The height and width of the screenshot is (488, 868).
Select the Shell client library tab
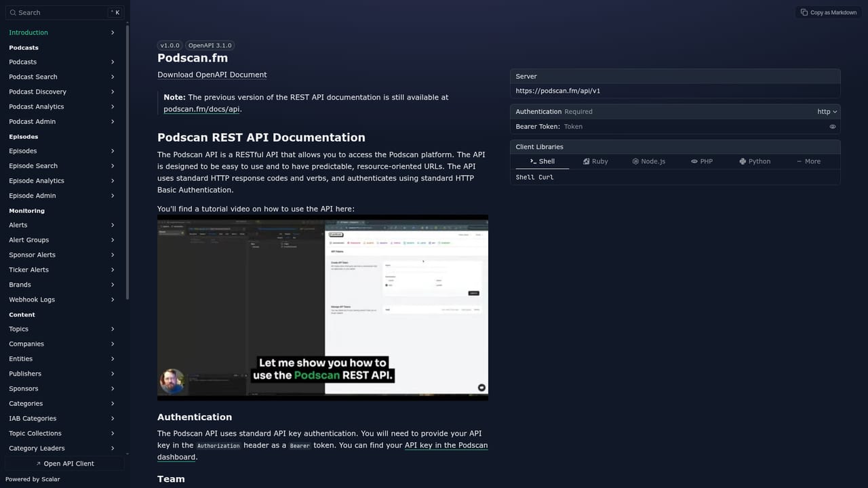[x=542, y=161]
